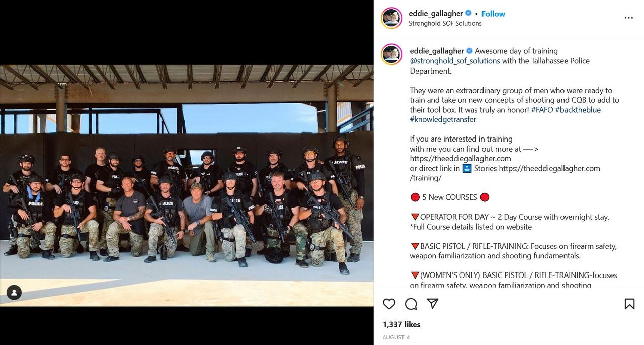Open comments with the speech bubble icon
The height and width of the screenshot is (345, 644).
[x=411, y=304]
